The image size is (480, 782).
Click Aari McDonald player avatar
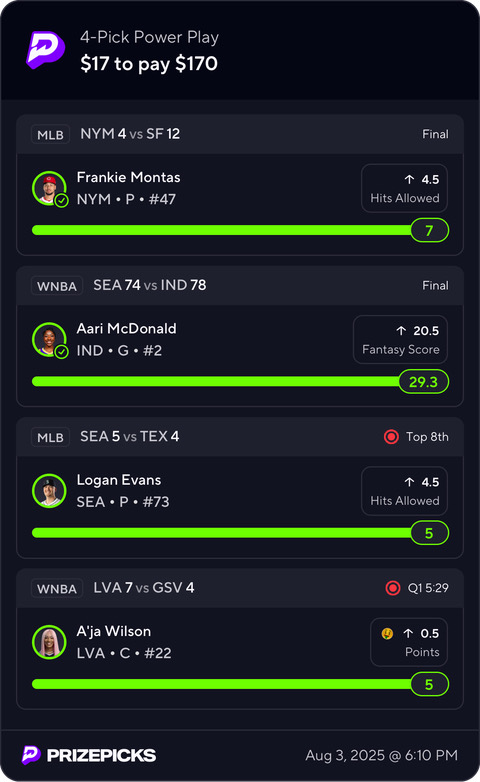pyautogui.click(x=49, y=340)
